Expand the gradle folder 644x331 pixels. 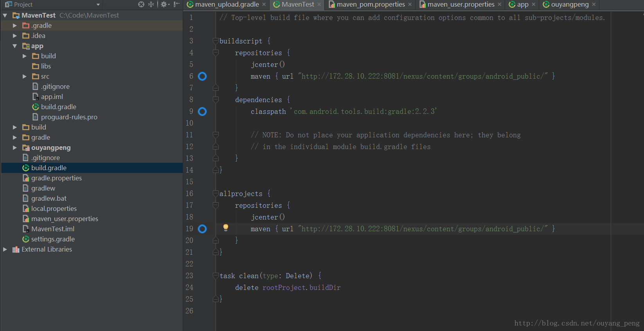15,137
